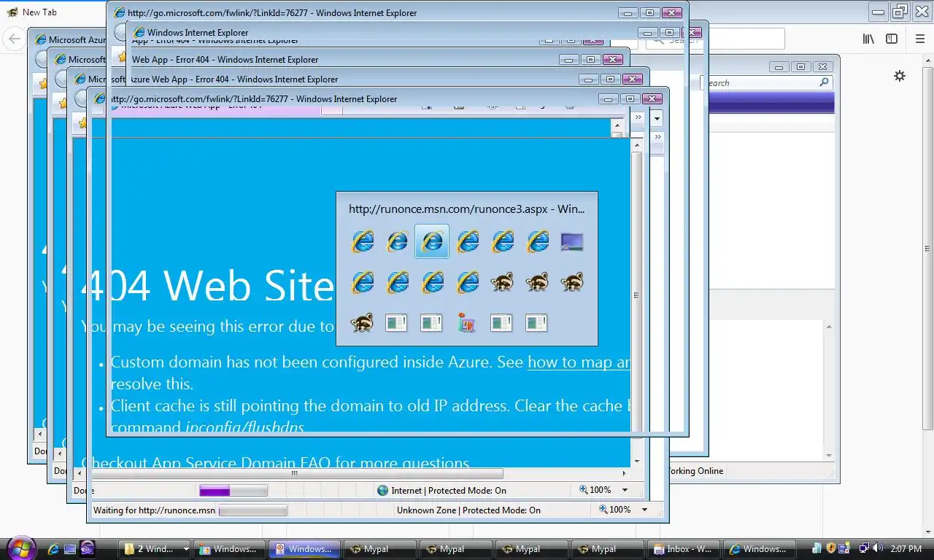Click the magnifier icon in the mail window's search box

pyautogui.click(x=824, y=83)
